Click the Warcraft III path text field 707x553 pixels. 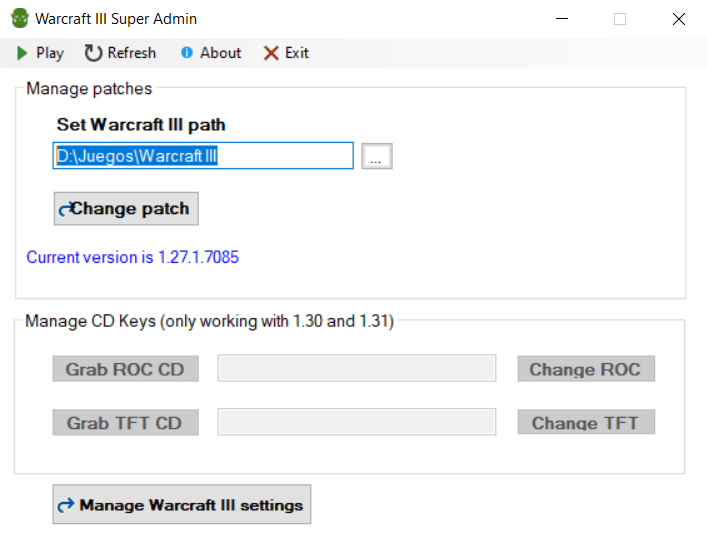point(203,156)
